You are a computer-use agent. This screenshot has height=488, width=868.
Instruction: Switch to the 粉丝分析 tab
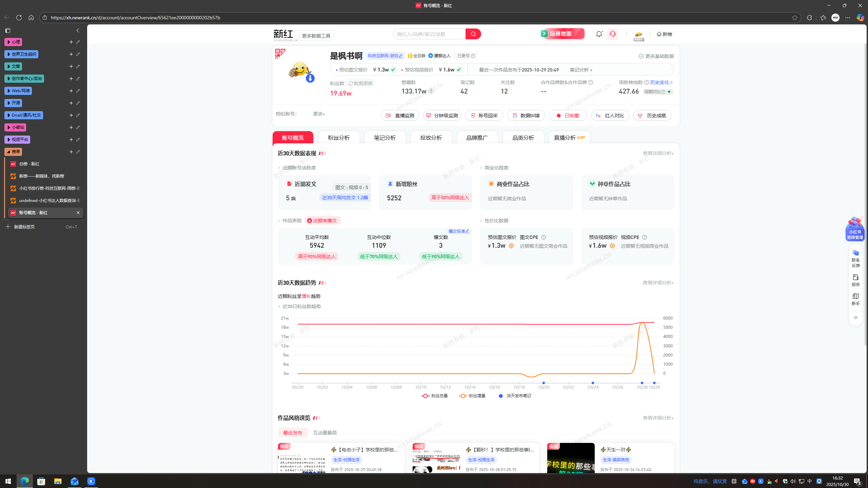pos(338,138)
